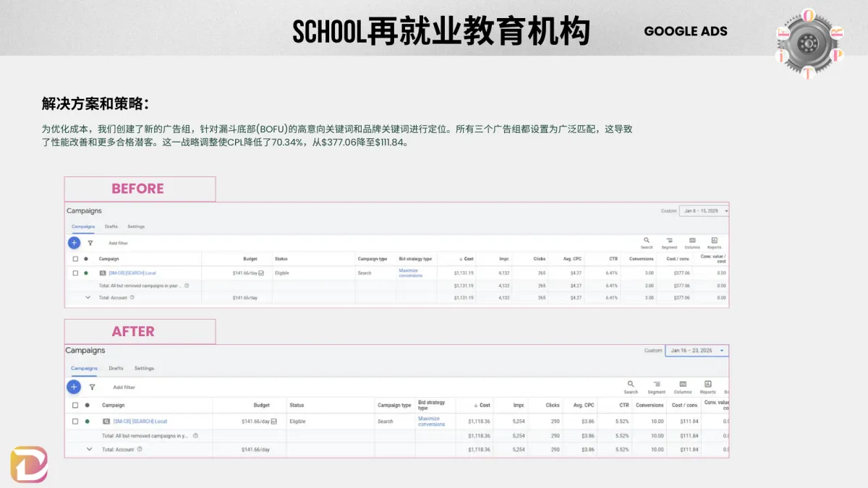Click the $111.84 Cost / conv. value in campaign row
The image size is (868, 488).
click(689, 421)
